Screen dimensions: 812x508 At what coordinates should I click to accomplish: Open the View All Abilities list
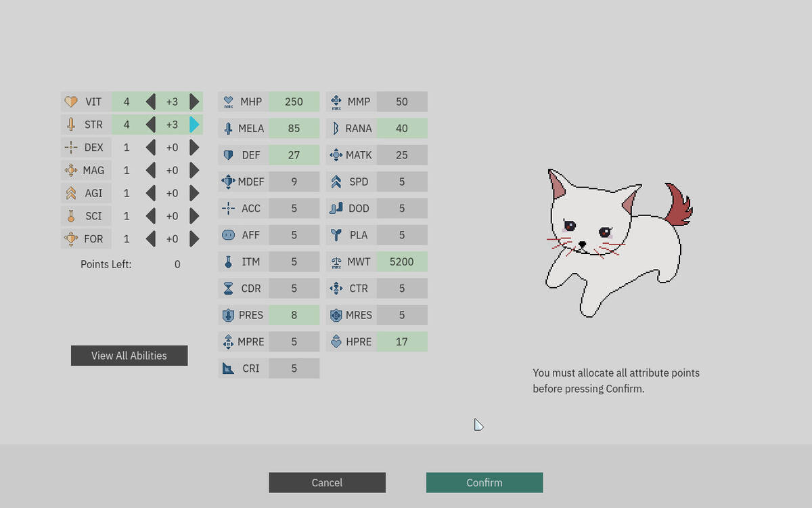pos(129,356)
